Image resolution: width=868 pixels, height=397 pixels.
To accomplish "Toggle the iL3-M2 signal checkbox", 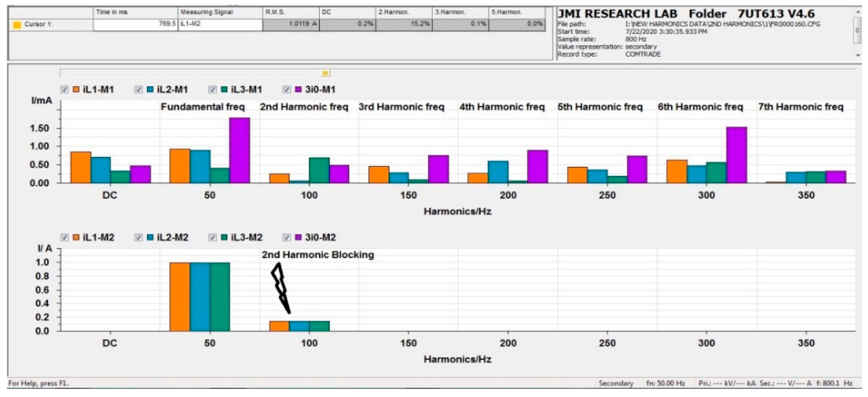I will pos(212,238).
